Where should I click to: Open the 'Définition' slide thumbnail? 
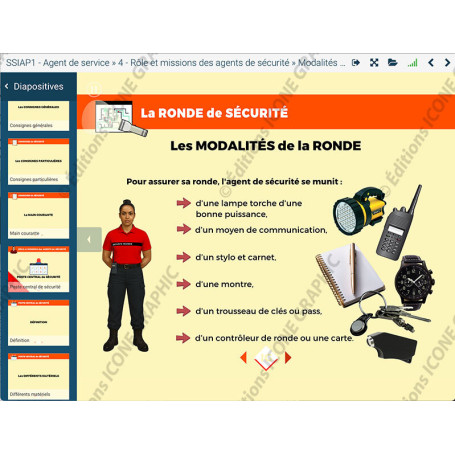[x=39, y=323]
